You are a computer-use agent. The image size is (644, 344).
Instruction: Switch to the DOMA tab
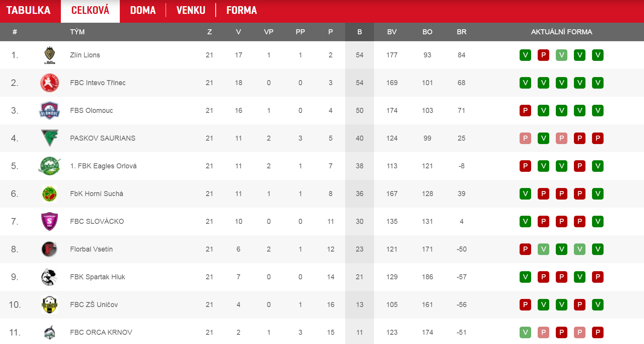pos(143,10)
